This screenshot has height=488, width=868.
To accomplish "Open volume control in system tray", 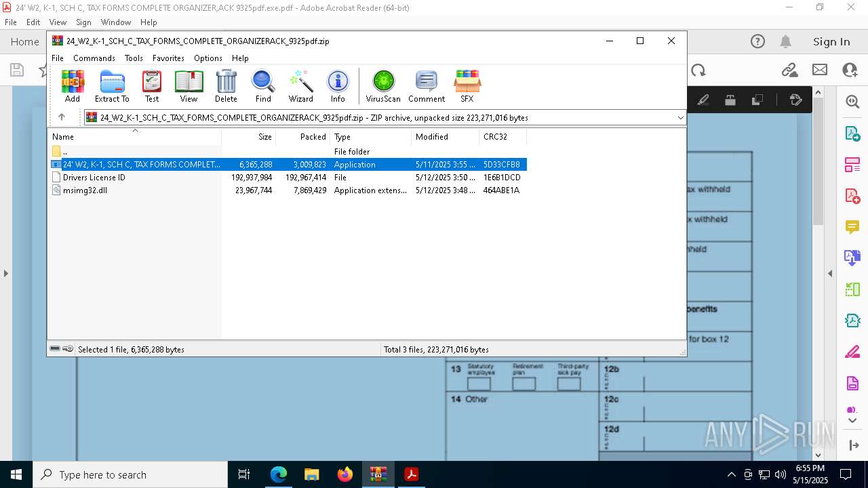I will 781,474.
